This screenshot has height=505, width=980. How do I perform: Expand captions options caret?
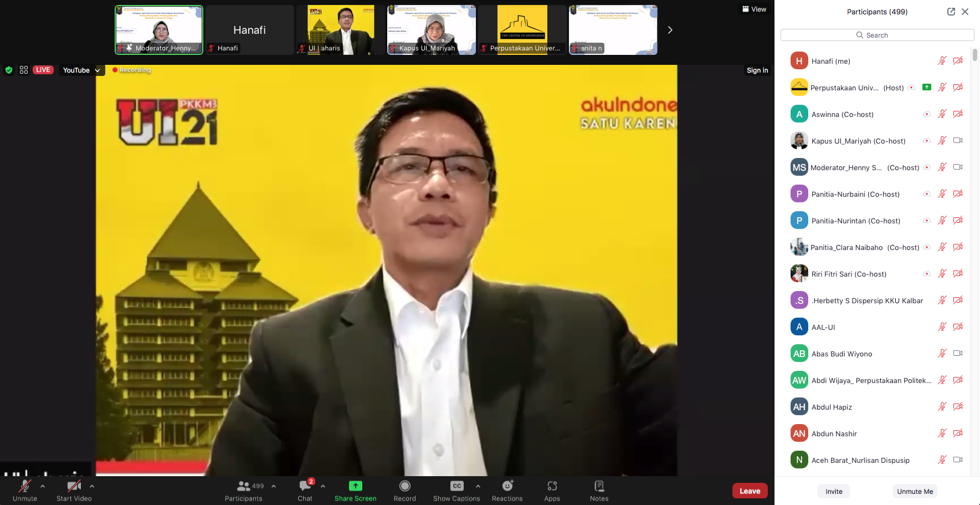(x=478, y=486)
